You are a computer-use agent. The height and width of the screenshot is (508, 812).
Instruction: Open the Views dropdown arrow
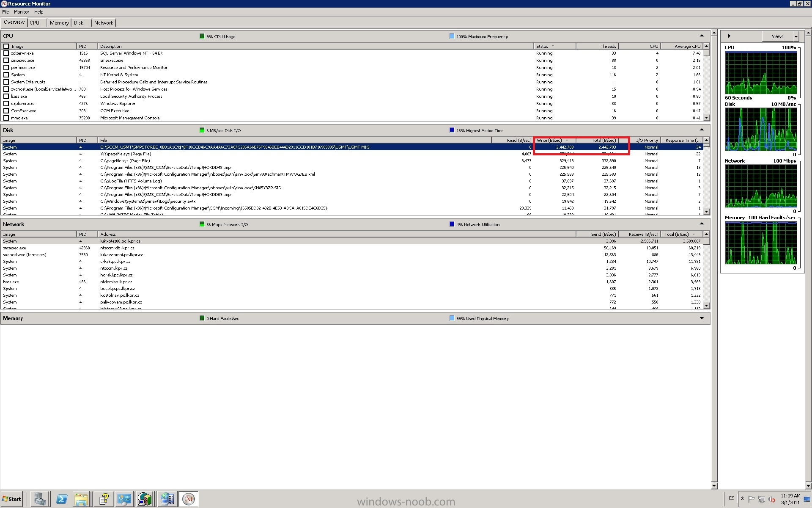click(x=796, y=36)
